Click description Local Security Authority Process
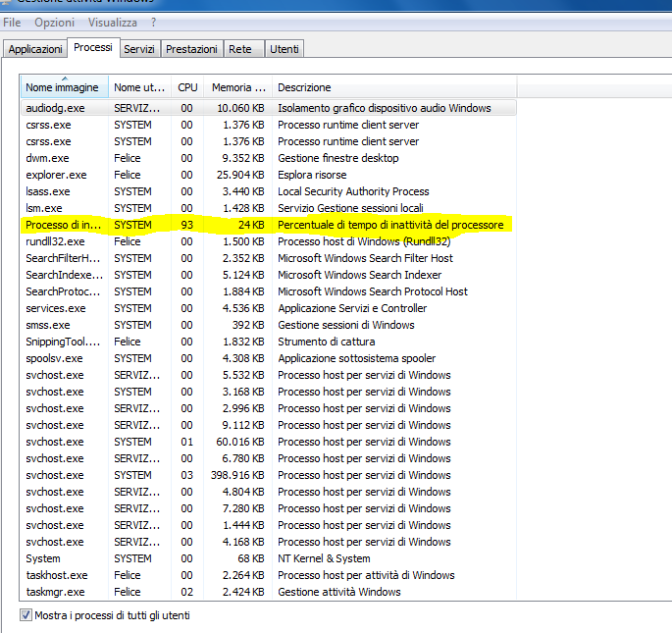The image size is (672, 633). (x=353, y=191)
